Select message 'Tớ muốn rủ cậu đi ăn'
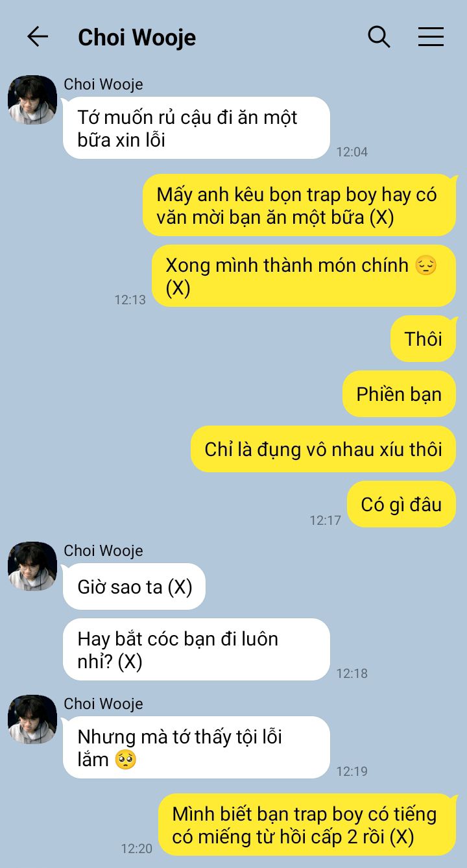The height and width of the screenshot is (868, 467). (197, 128)
